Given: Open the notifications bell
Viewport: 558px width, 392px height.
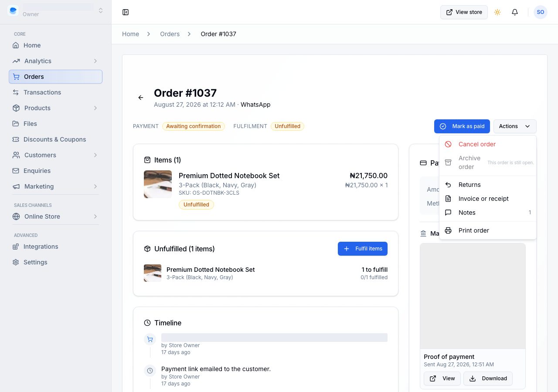Looking at the screenshot, I should point(515,12).
